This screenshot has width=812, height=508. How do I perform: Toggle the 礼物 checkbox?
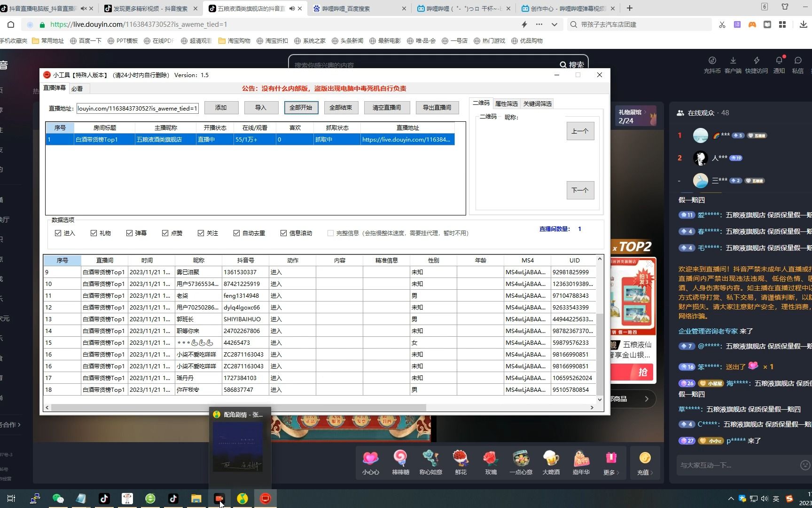[x=94, y=233]
